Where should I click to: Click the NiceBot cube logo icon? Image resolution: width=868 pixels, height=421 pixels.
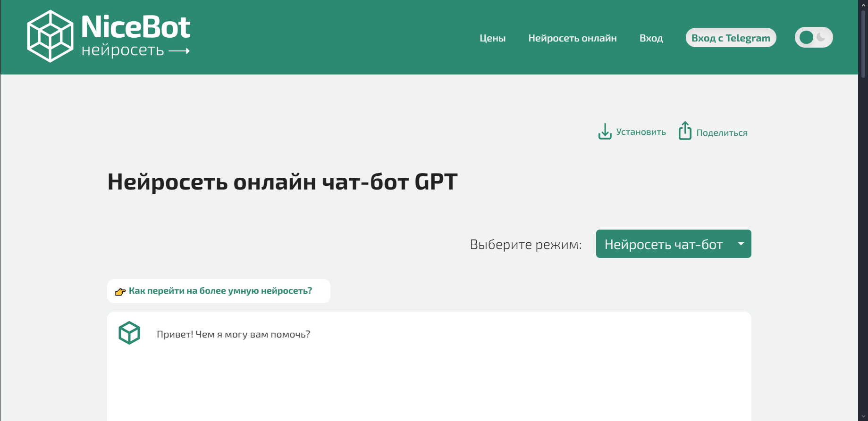coord(50,36)
